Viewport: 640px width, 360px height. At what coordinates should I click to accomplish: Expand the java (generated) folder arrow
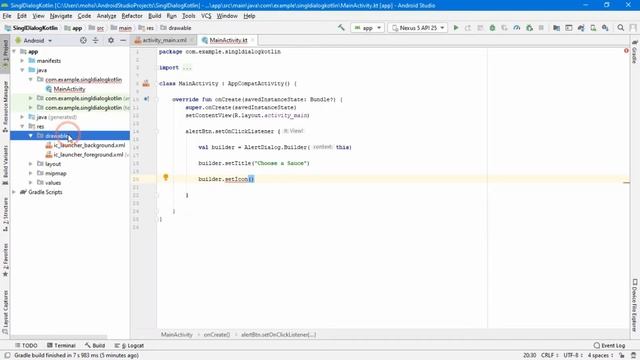pos(22,117)
